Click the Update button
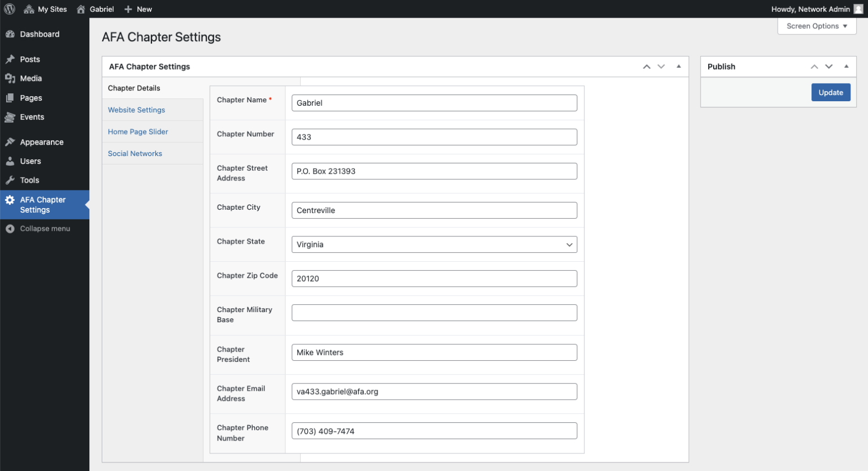Viewport: 868px width, 471px height. (x=831, y=93)
